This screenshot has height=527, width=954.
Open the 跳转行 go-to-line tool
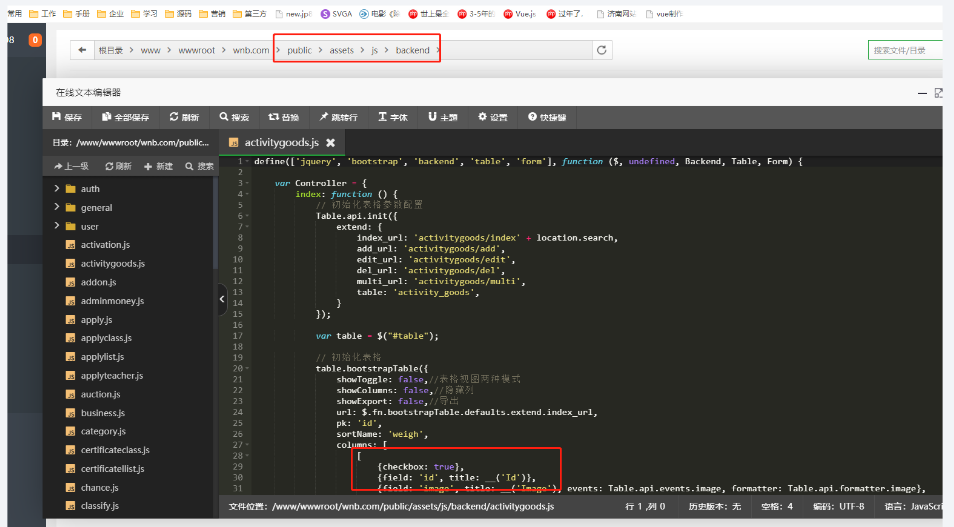[338, 117]
